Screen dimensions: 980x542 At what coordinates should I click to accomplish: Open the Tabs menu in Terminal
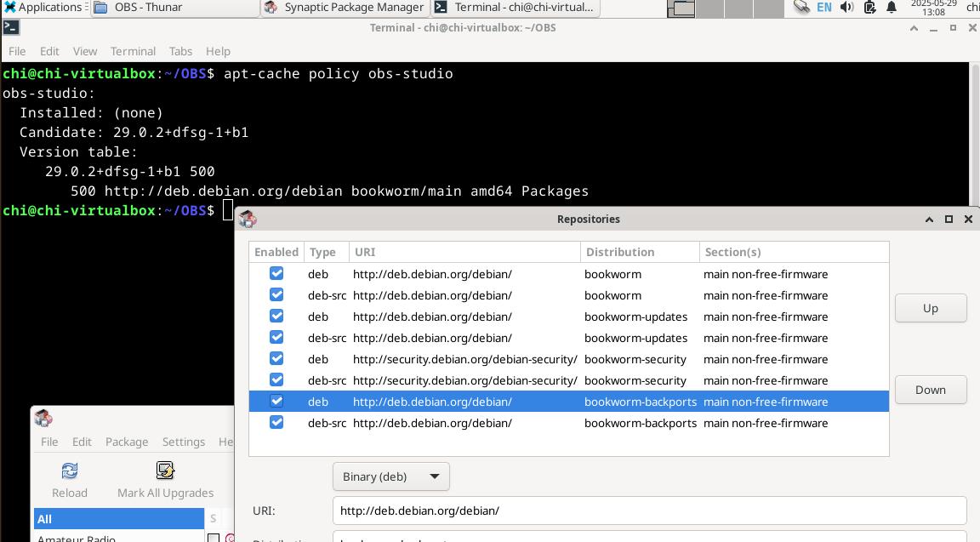(180, 51)
